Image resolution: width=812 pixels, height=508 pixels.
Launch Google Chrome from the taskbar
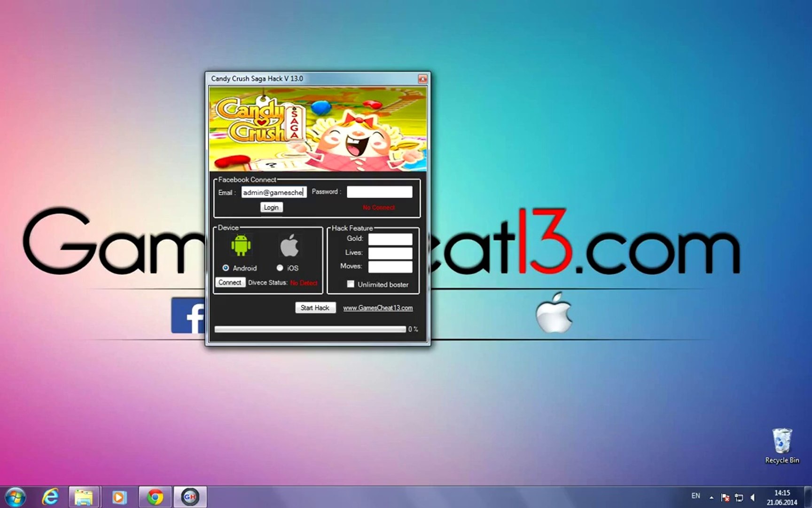point(155,497)
